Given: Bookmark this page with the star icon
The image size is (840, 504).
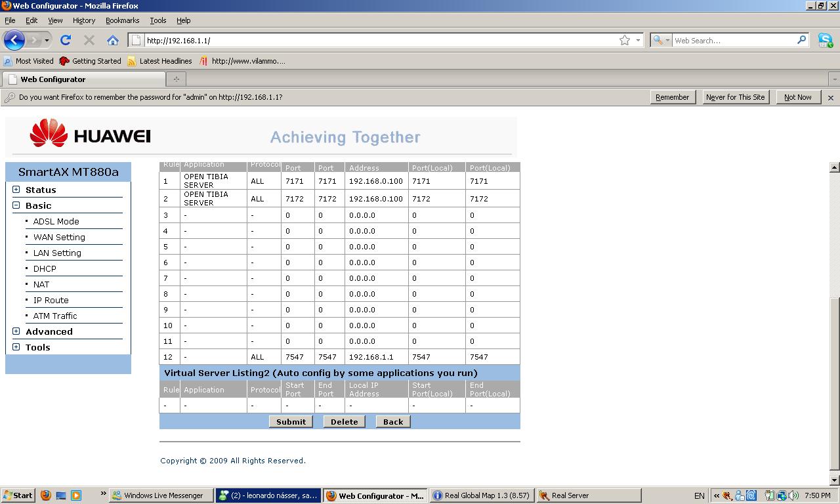Looking at the screenshot, I should tap(625, 40).
